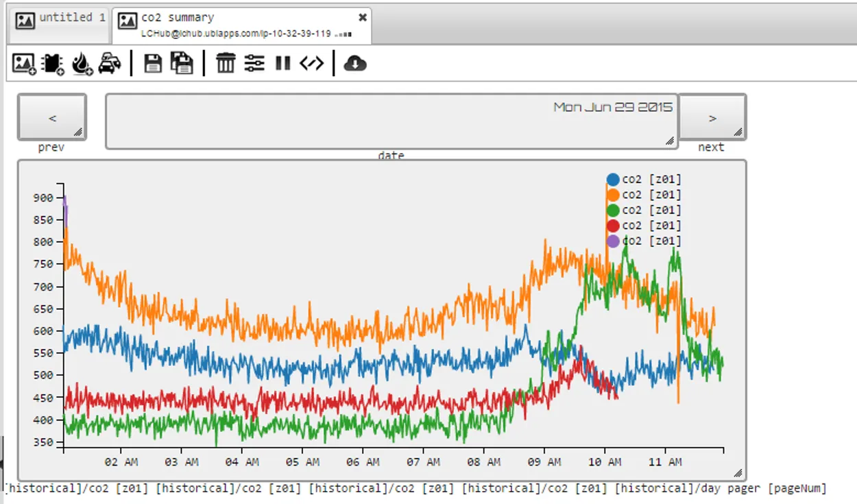Close the co2 summary tab
This screenshot has height=504, width=857.
[x=363, y=17]
